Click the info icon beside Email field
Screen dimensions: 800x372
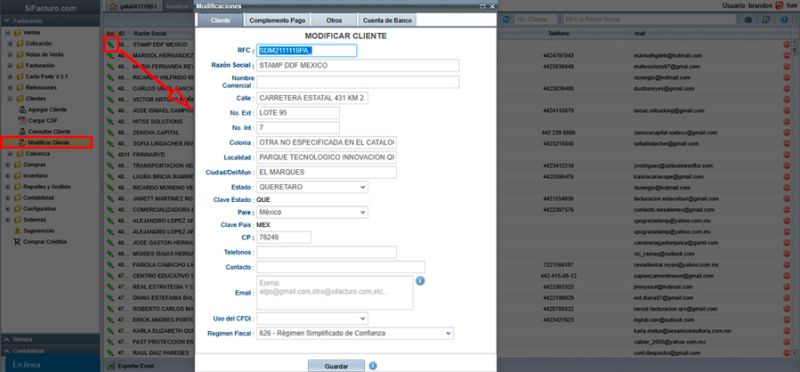click(x=420, y=281)
